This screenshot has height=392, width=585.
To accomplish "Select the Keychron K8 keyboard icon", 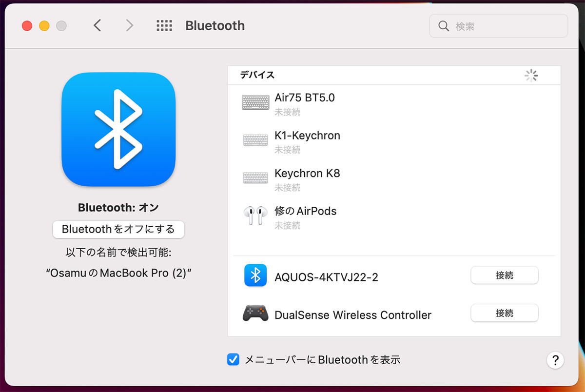I will [x=255, y=178].
